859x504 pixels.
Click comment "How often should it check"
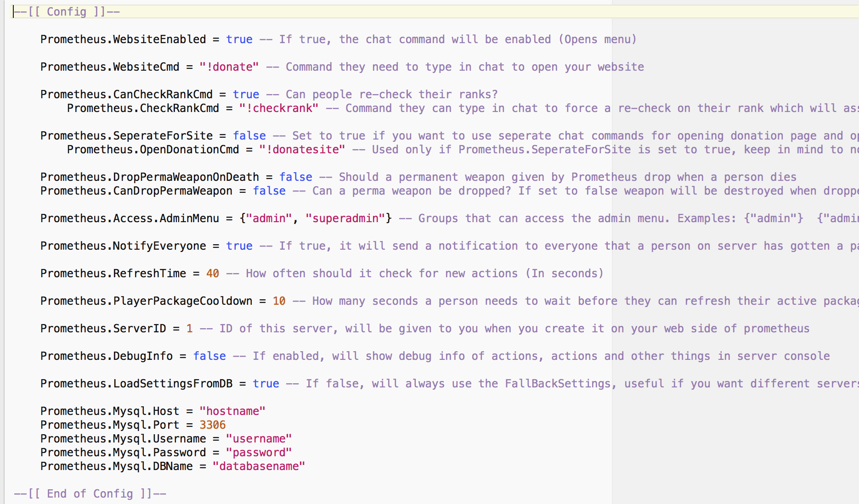(415, 274)
